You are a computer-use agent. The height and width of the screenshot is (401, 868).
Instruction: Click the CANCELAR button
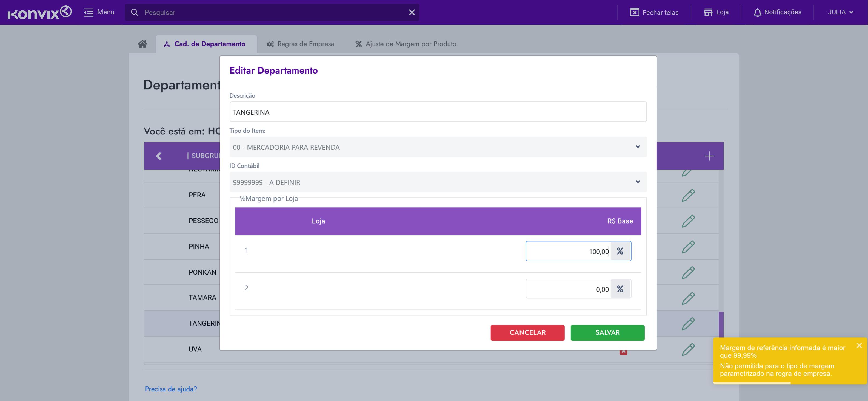[x=527, y=332]
